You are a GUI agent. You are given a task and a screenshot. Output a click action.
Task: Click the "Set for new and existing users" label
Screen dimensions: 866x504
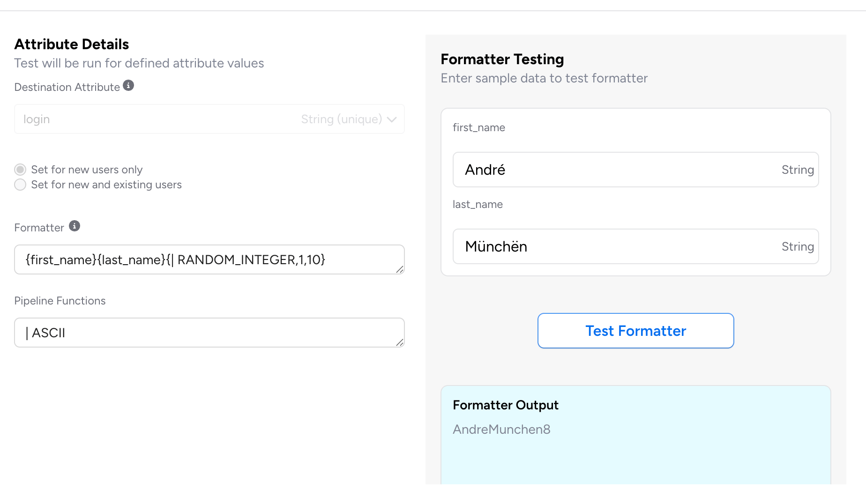point(106,185)
